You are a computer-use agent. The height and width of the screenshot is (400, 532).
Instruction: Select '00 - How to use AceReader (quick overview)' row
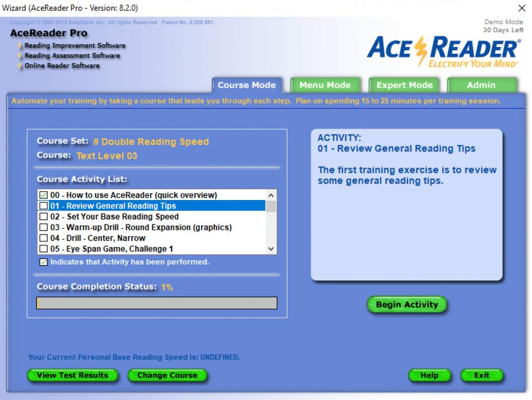(x=152, y=195)
